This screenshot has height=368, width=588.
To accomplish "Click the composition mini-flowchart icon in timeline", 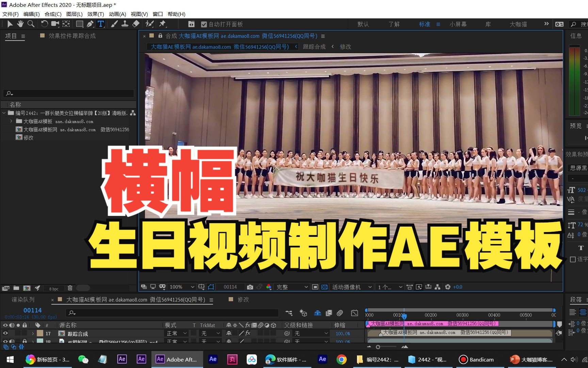I will (289, 313).
